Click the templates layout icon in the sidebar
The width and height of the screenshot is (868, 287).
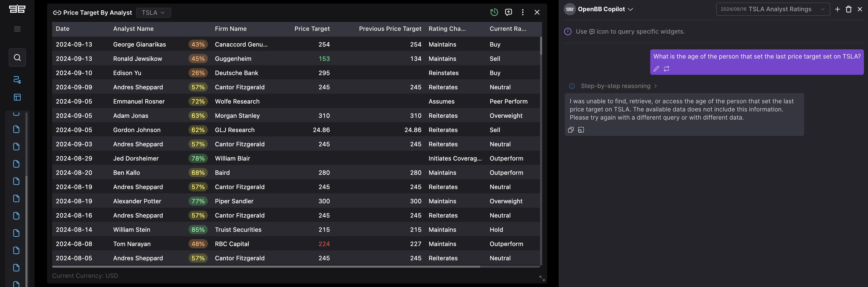pos(17,97)
